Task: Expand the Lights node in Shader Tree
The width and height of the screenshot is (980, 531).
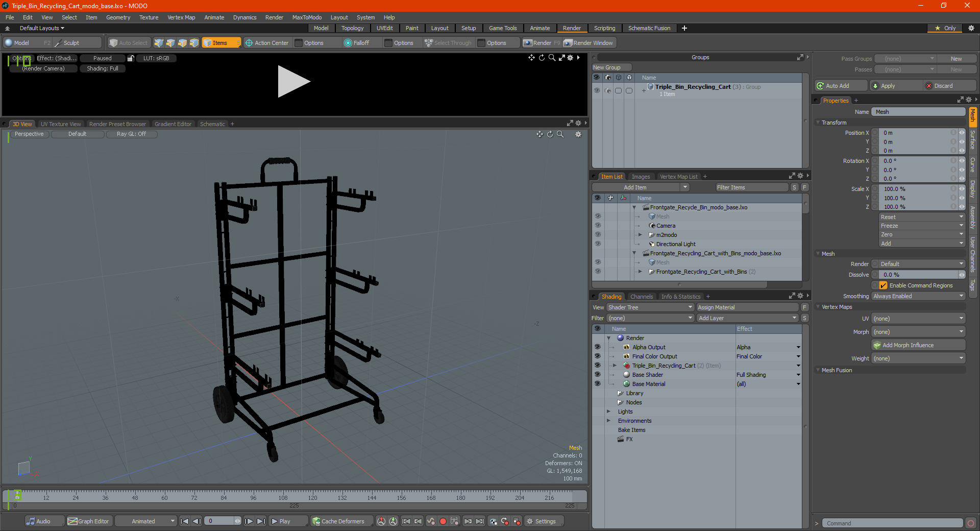Action: pos(608,412)
